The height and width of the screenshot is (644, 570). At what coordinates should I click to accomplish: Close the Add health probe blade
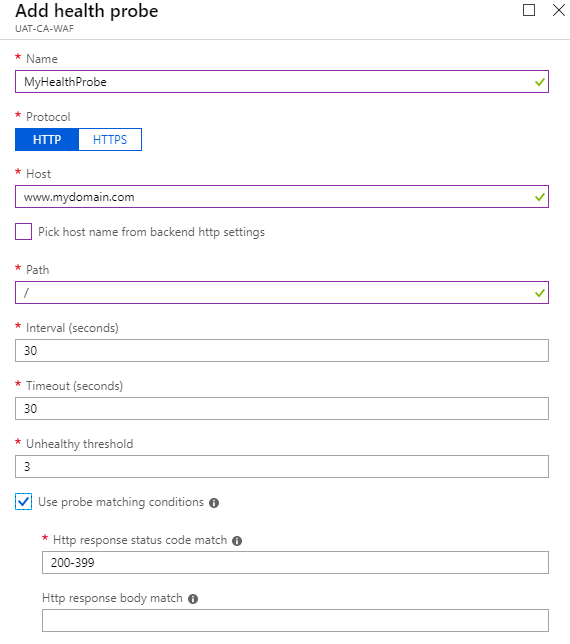(559, 10)
